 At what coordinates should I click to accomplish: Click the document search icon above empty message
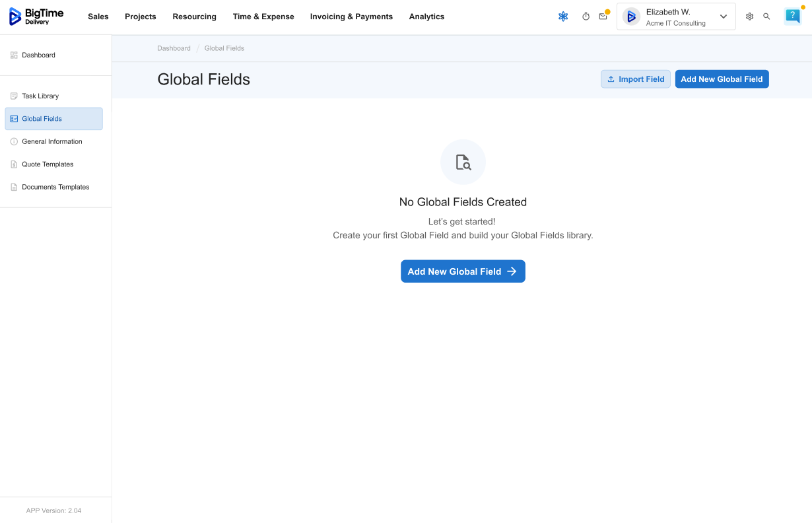[x=463, y=162]
